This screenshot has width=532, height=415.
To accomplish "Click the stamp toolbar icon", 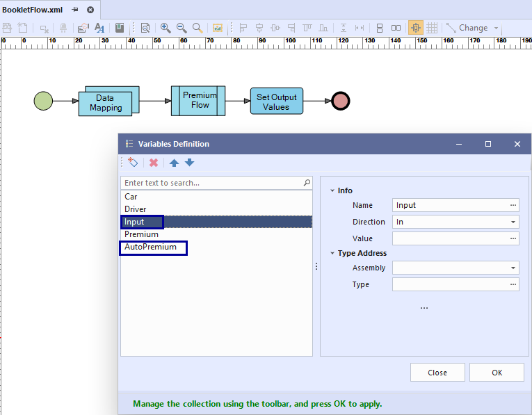I will 63,28.
